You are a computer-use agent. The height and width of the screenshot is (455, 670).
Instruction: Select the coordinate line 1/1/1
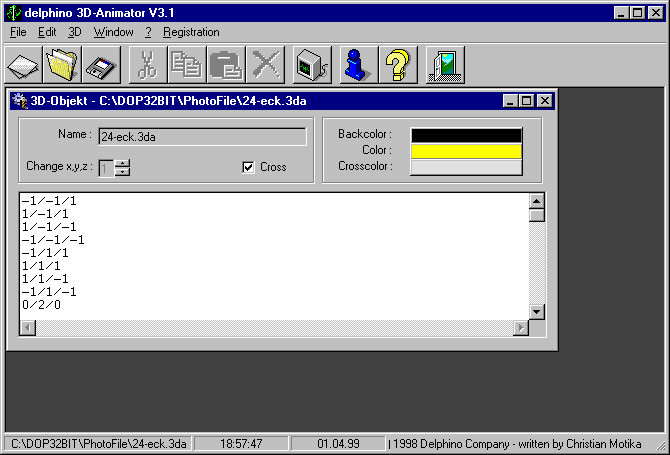[41, 266]
